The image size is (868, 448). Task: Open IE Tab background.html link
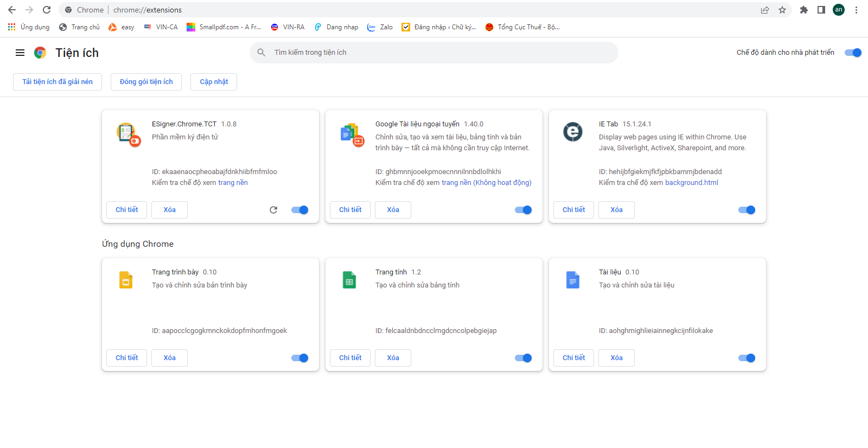[692, 183]
